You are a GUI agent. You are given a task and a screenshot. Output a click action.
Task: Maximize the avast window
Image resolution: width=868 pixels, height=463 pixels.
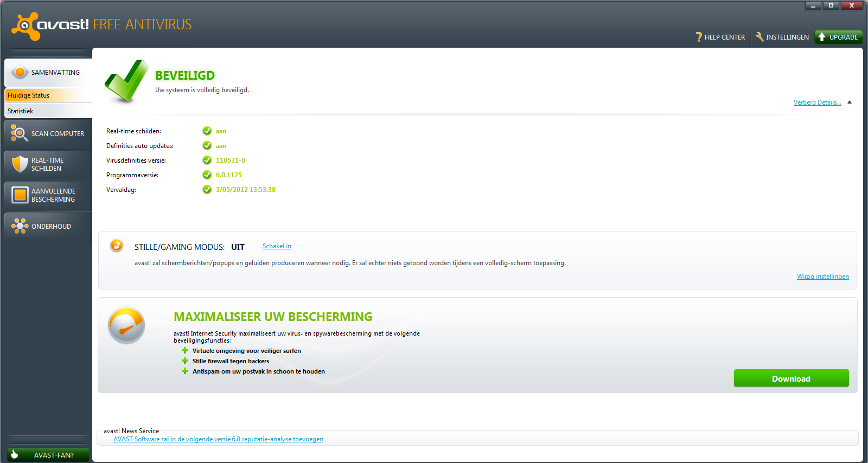click(831, 5)
